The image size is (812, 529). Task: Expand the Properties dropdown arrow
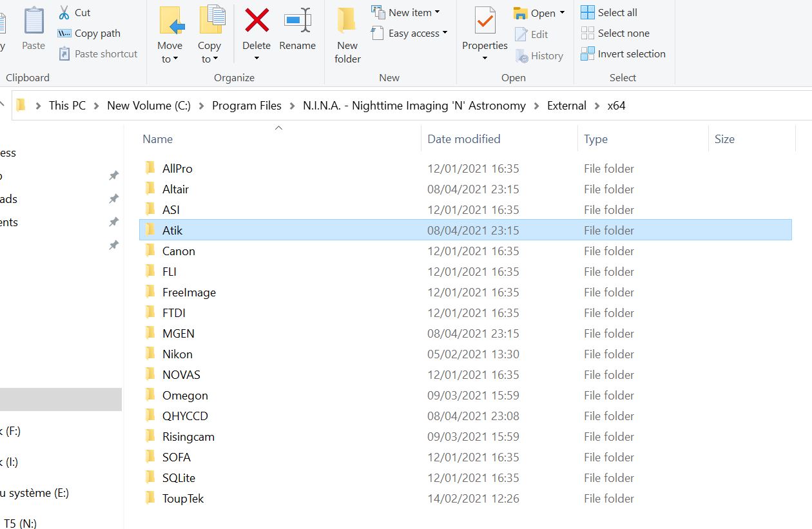click(485, 59)
